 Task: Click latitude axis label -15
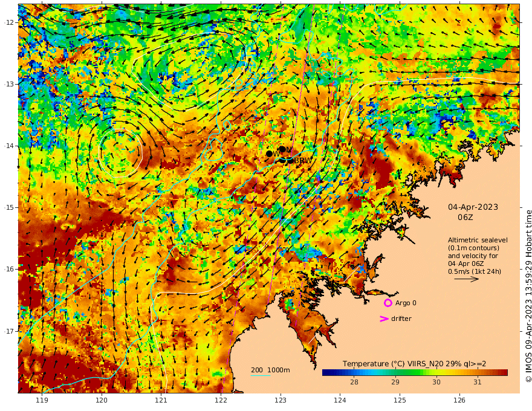click(x=9, y=207)
